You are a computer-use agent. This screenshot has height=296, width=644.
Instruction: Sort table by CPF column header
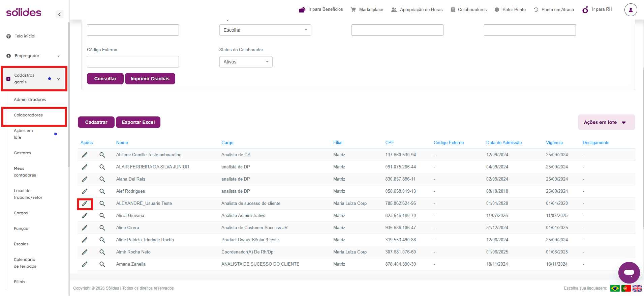click(x=390, y=143)
